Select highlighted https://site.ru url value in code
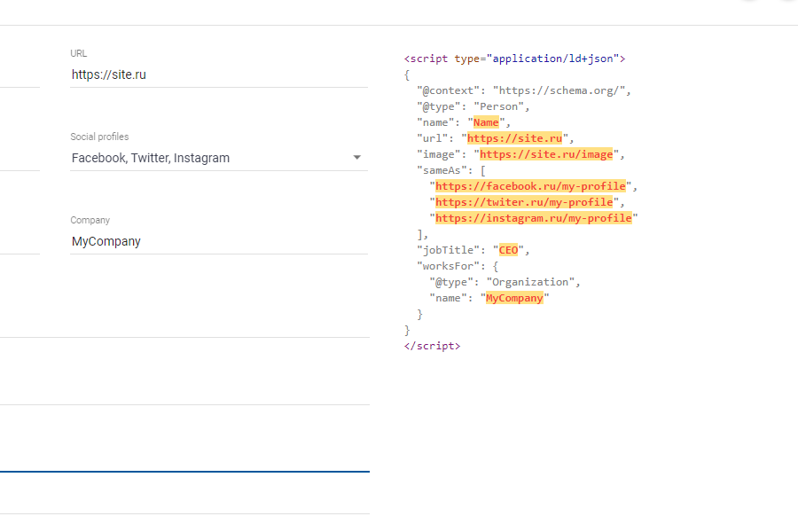 click(x=515, y=138)
